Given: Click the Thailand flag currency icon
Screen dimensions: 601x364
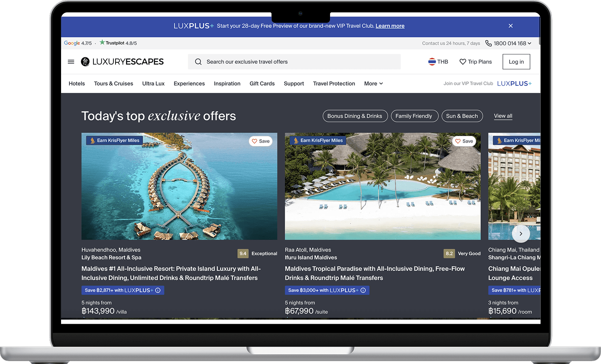Looking at the screenshot, I should point(432,61).
